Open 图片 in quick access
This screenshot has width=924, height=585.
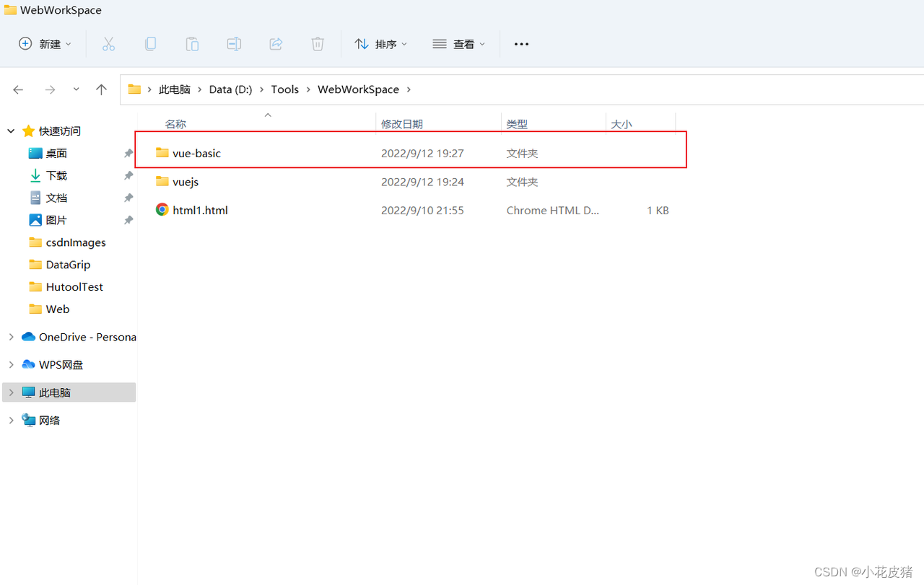(56, 220)
